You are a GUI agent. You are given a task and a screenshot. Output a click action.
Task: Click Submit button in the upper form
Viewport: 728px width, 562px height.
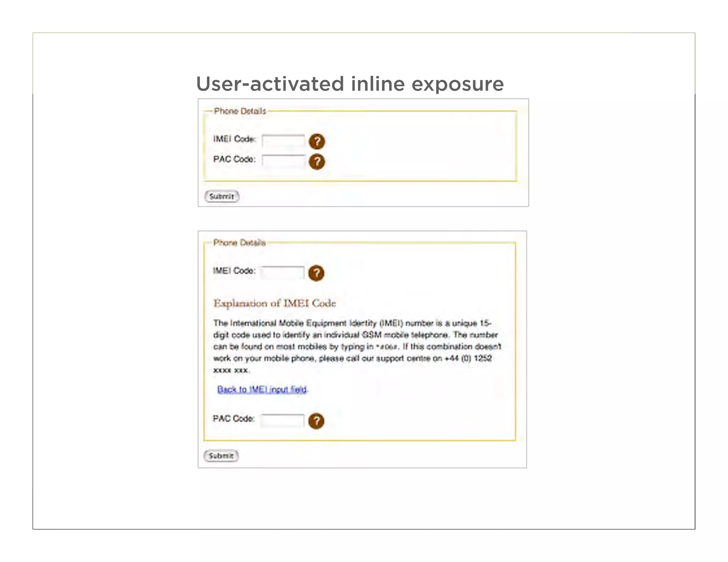(222, 196)
